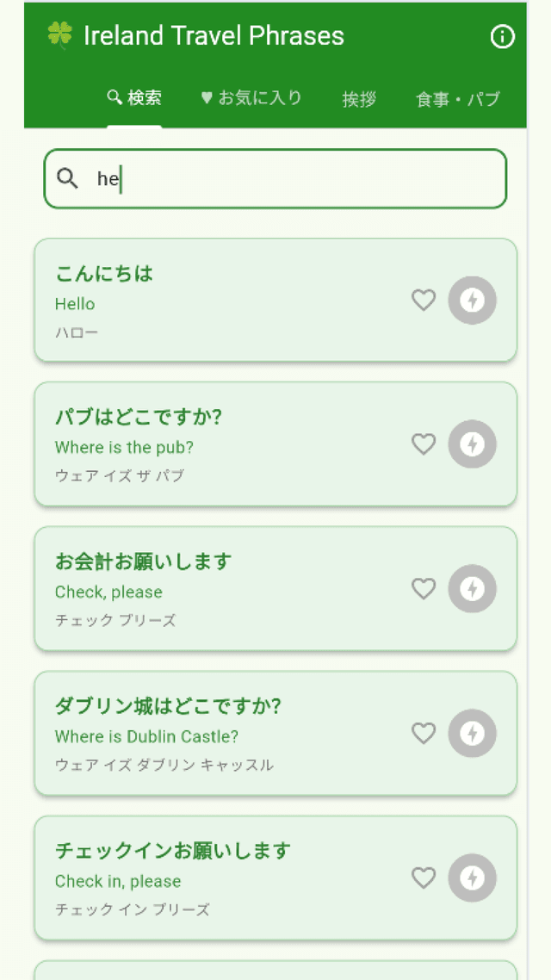The height and width of the screenshot is (980, 551).
Task: Play audio for the Hello phrase
Action: (x=472, y=301)
